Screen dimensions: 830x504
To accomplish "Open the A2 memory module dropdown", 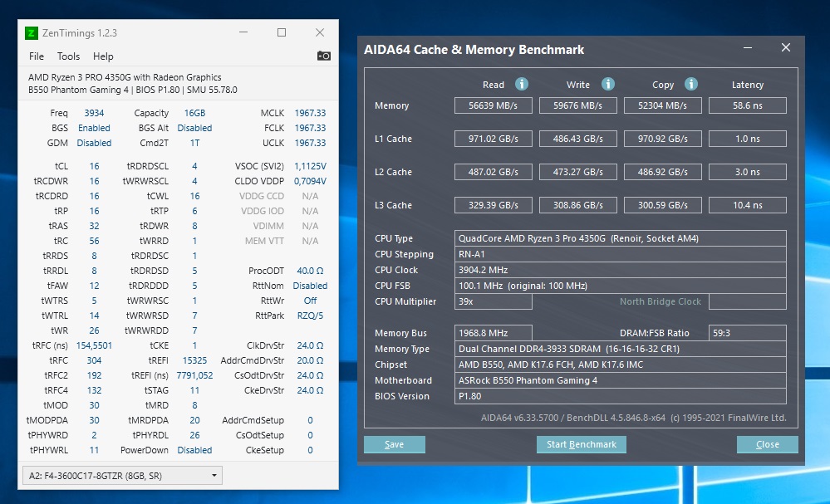I will [122, 476].
